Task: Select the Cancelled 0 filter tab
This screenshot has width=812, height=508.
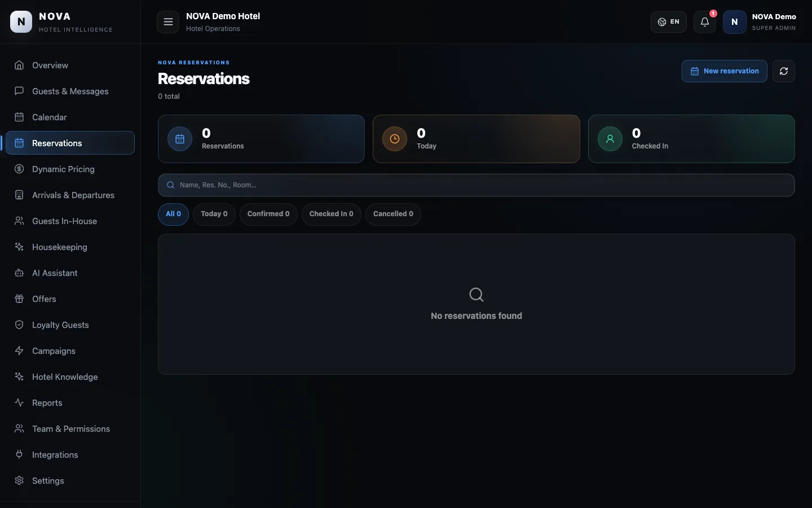Action: tap(393, 214)
